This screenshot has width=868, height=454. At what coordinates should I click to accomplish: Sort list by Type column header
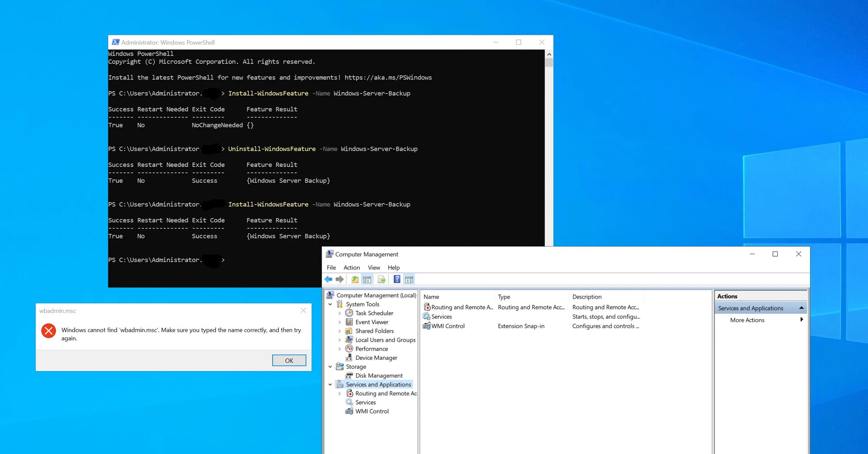532,297
